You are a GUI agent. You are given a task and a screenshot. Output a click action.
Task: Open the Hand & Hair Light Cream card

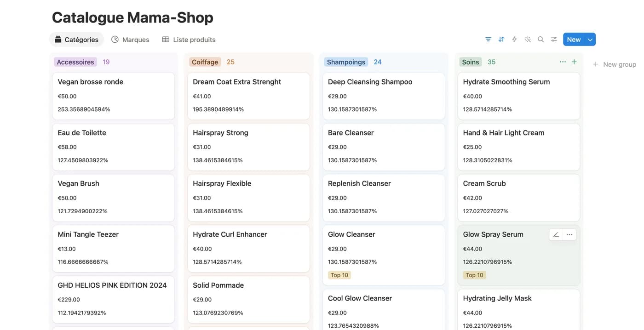[x=519, y=147]
